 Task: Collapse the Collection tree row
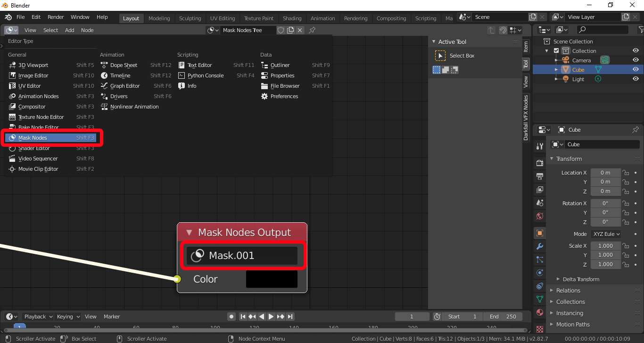click(x=547, y=51)
